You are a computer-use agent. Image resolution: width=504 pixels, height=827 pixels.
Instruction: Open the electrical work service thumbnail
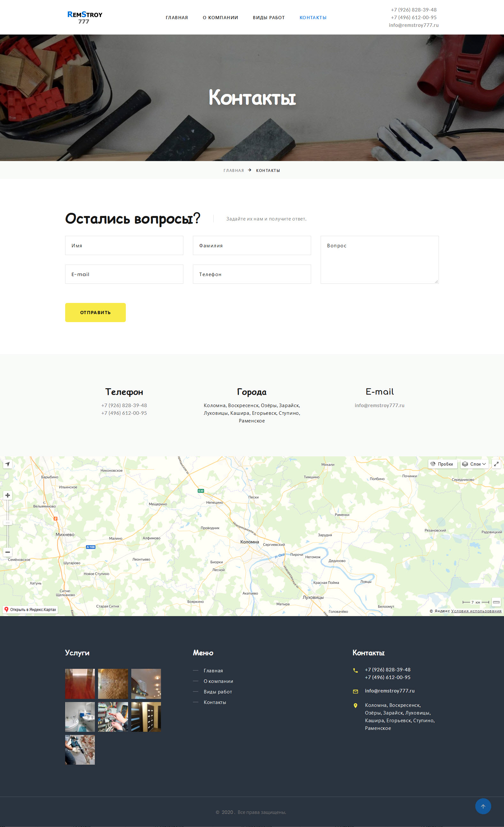point(113,717)
